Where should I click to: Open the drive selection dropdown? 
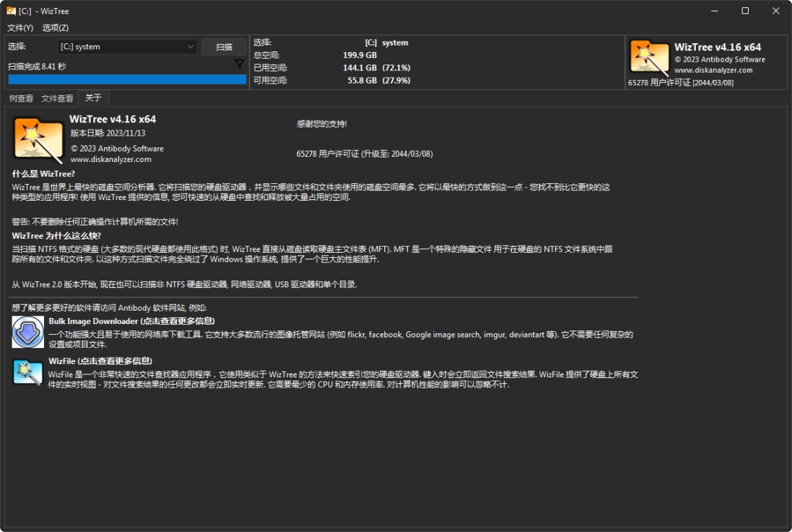[127, 47]
